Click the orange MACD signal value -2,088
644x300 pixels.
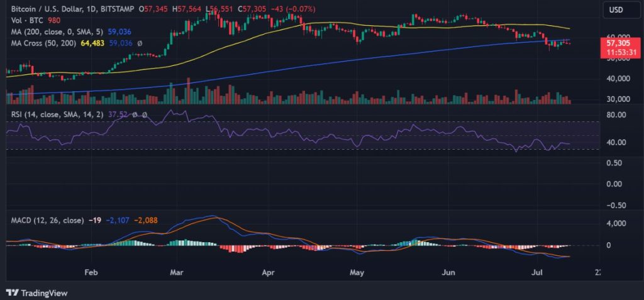click(145, 220)
